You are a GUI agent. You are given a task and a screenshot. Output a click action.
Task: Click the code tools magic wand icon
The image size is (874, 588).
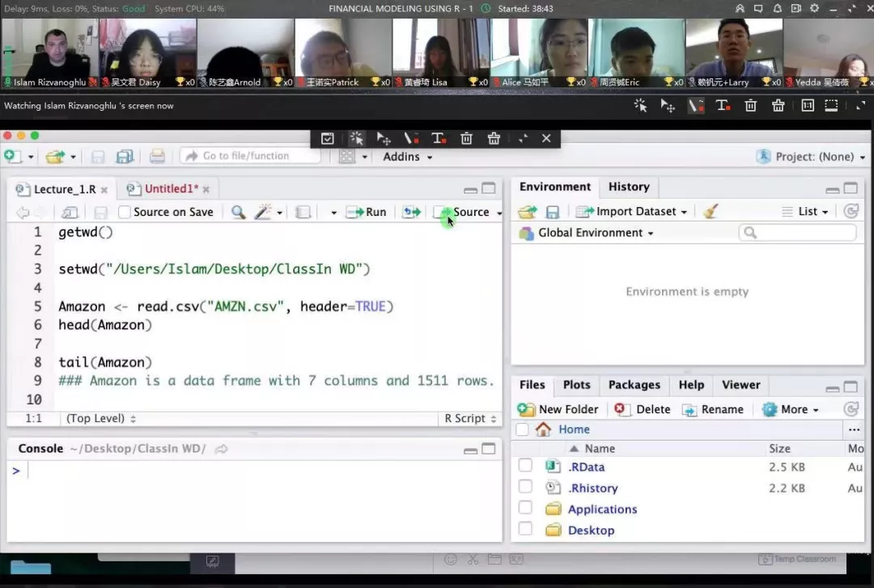coord(262,212)
